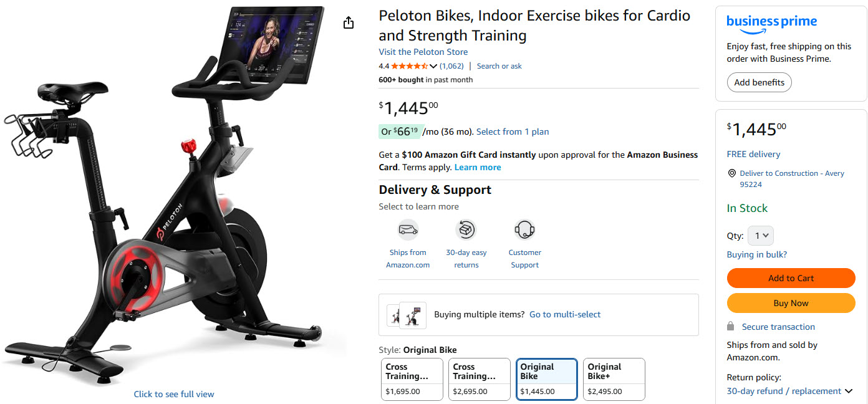Open the Qty quantity dropdown
Screen dimensions: 868x404
(x=760, y=236)
